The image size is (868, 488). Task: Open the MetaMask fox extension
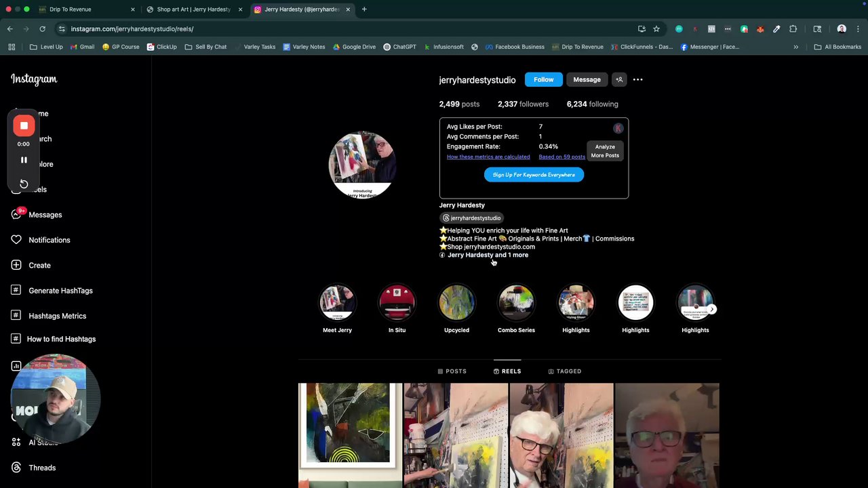pyautogui.click(x=760, y=29)
